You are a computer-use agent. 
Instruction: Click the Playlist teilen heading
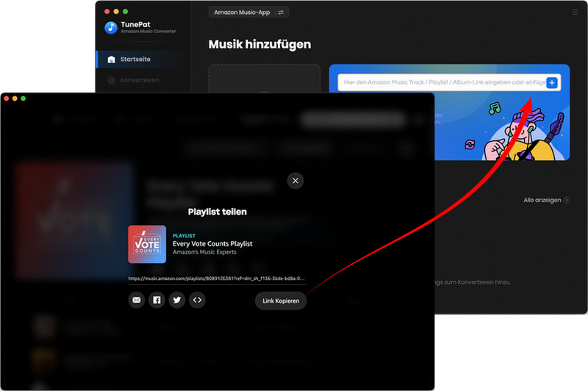pyautogui.click(x=217, y=212)
